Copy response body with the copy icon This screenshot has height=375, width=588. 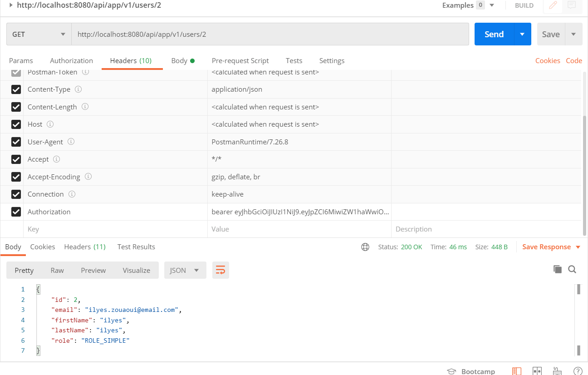(558, 269)
